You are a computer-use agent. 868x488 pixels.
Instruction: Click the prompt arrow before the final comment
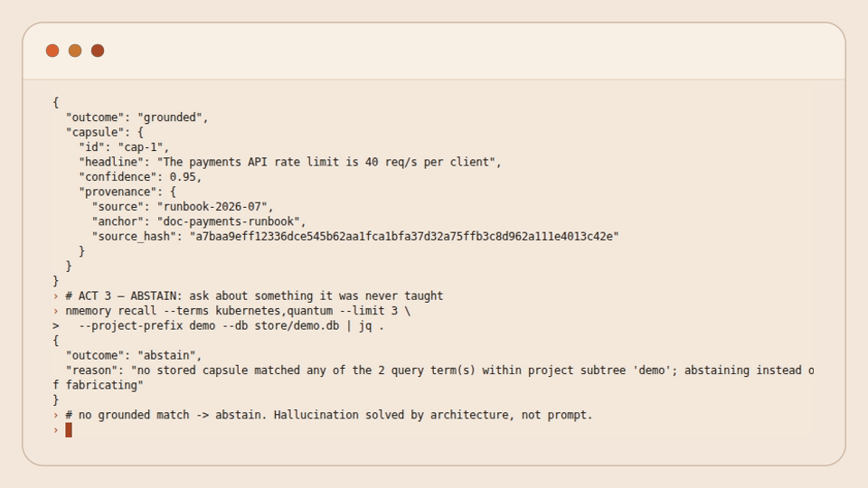(x=55, y=415)
